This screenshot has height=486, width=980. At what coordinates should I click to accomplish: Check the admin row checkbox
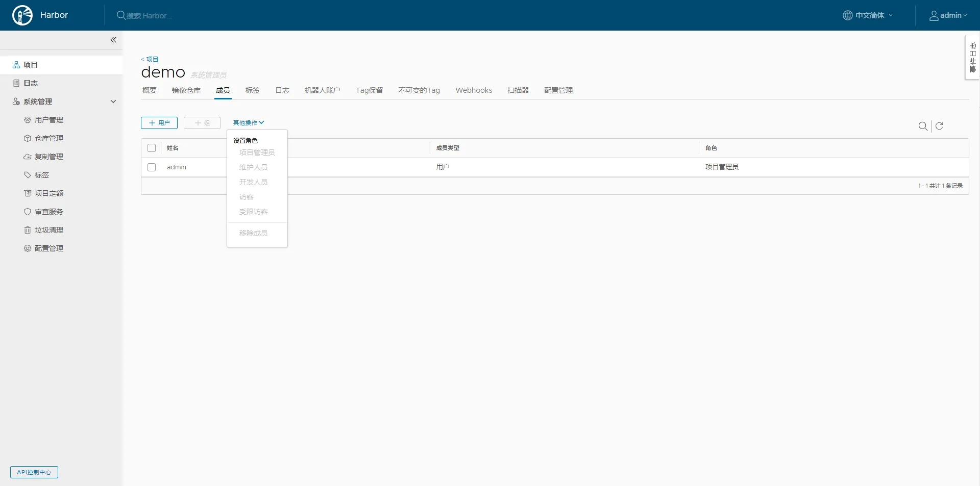[x=152, y=167]
